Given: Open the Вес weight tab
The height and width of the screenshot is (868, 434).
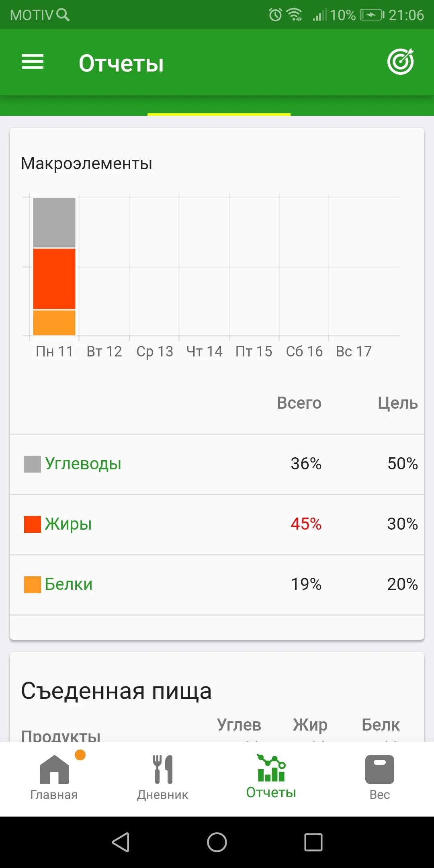Looking at the screenshot, I should [x=379, y=776].
